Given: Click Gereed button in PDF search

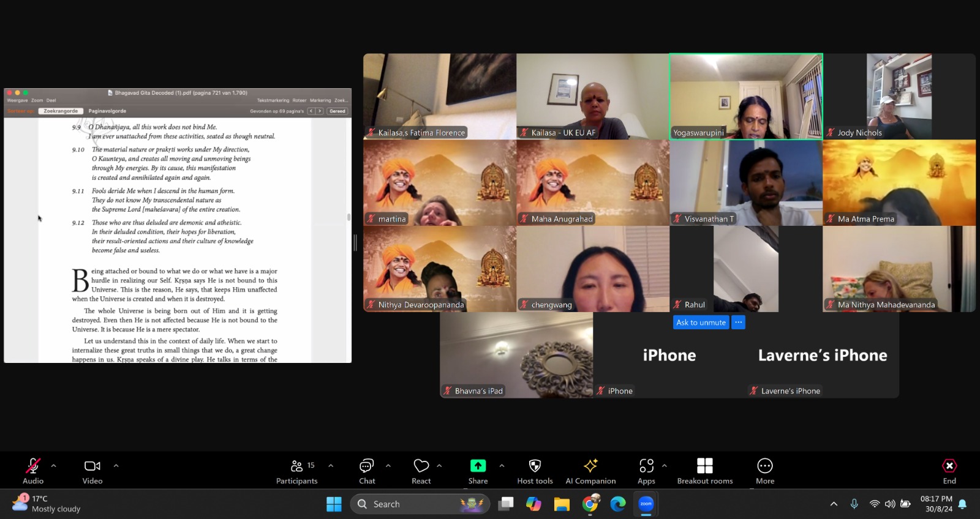Looking at the screenshot, I should coord(337,111).
